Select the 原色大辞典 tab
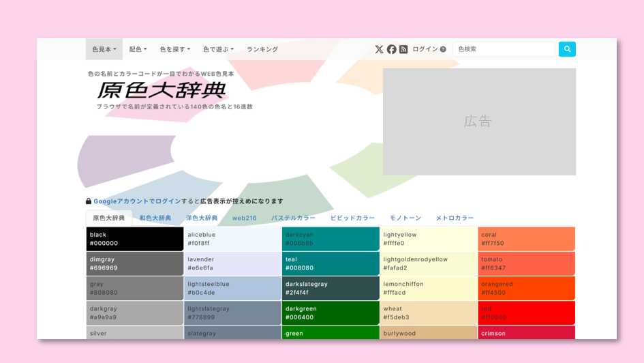The width and height of the screenshot is (644, 363). click(x=109, y=218)
